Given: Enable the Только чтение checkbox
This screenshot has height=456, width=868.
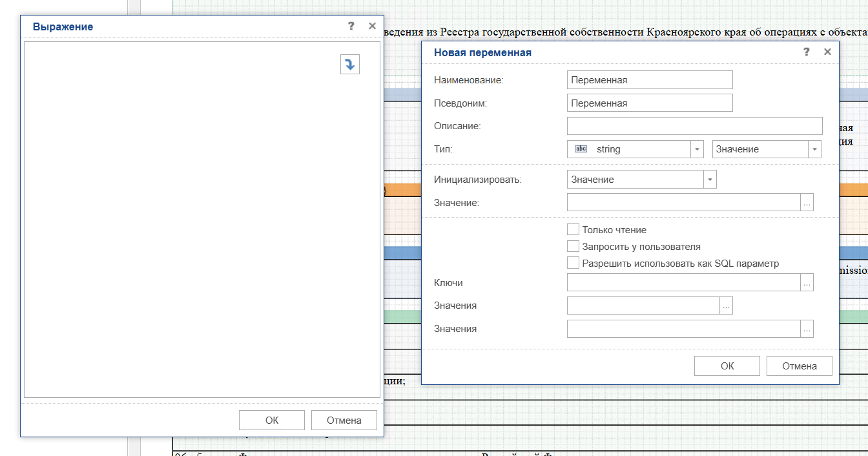Looking at the screenshot, I should tap(573, 229).
